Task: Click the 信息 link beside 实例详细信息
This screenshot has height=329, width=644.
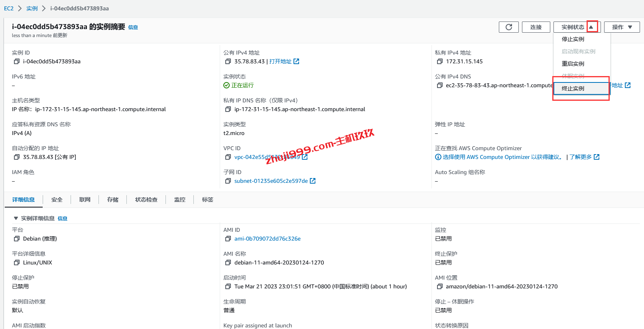Action: (x=63, y=218)
